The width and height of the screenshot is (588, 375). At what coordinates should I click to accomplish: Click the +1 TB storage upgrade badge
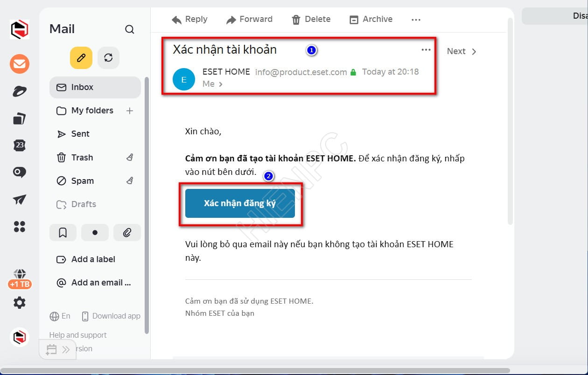coord(20,284)
